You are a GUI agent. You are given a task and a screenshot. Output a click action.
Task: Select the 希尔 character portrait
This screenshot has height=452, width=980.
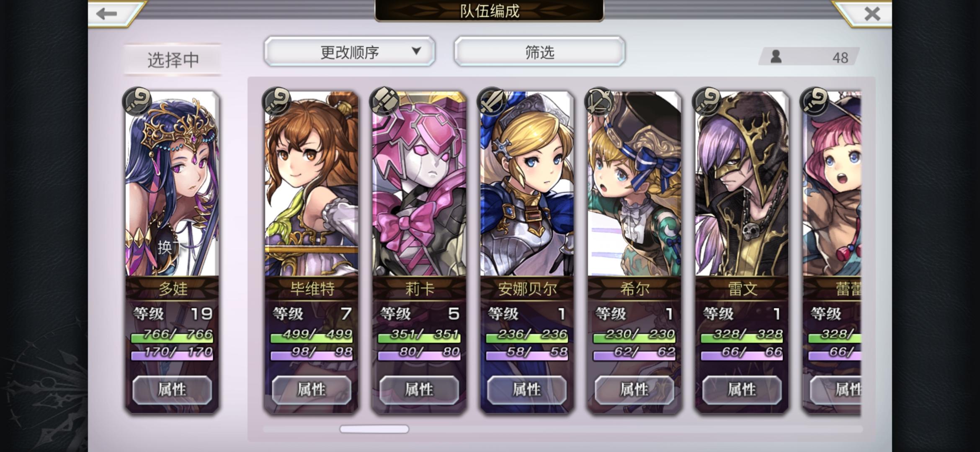[x=634, y=184]
